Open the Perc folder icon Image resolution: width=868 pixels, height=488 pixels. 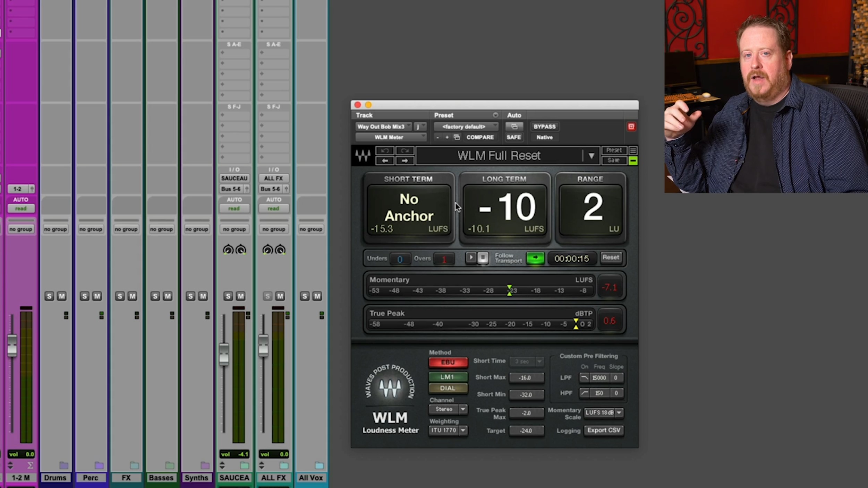[99, 465]
